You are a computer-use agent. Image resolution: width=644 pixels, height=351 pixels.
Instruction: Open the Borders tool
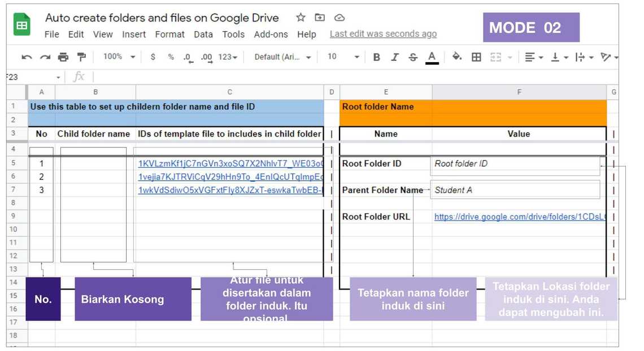pyautogui.click(x=476, y=57)
